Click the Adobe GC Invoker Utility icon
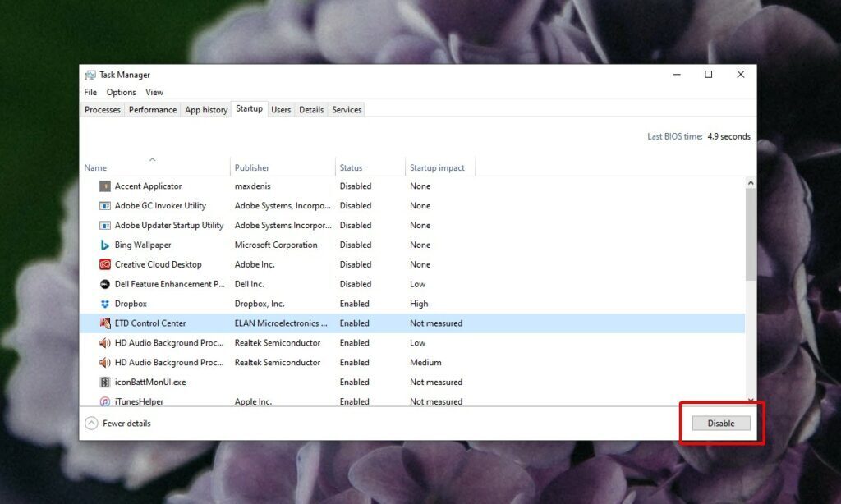The width and height of the screenshot is (841, 504). pyautogui.click(x=105, y=205)
